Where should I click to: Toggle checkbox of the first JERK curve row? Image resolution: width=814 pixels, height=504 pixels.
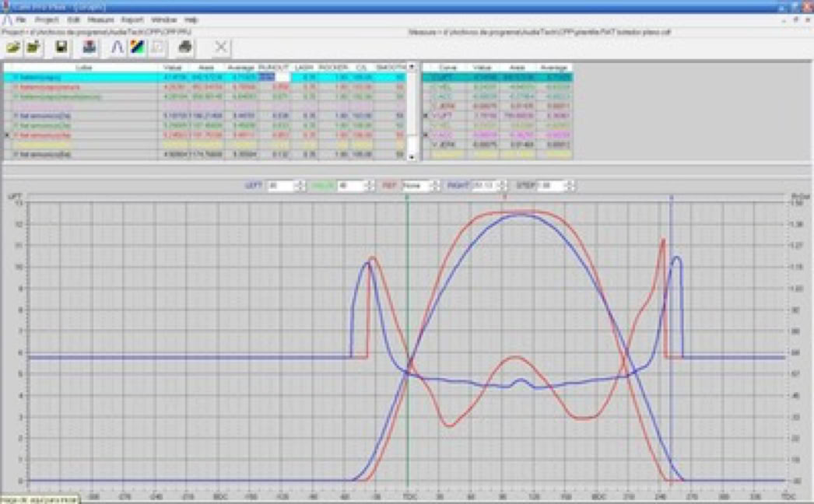tap(432, 106)
